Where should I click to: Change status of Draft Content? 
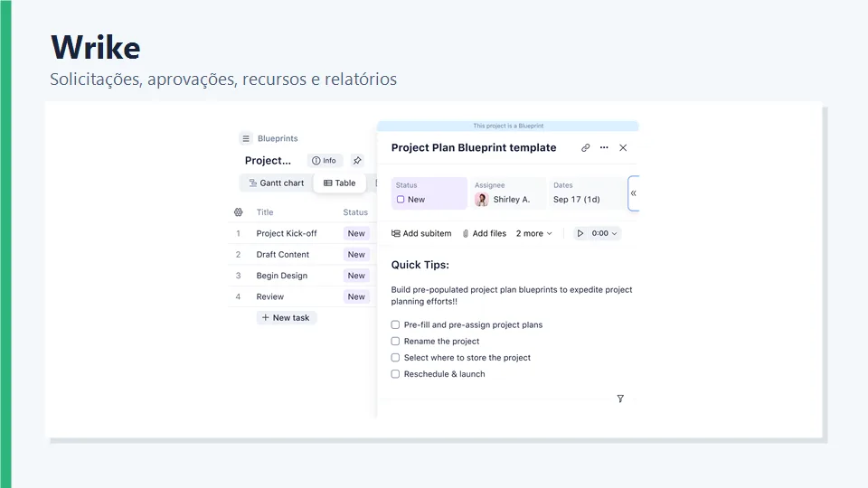356,255
